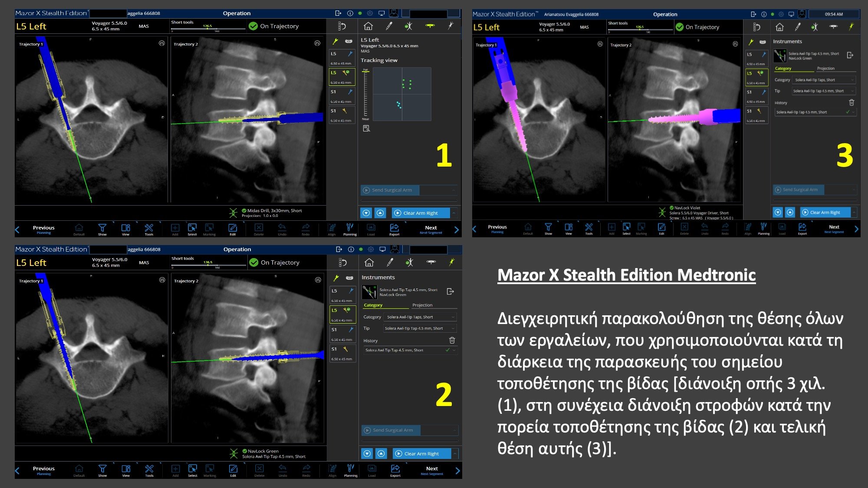This screenshot has height=488, width=868.
Task: Select the first L5 trajectory in screenshot 1
Action: (342, 58)
